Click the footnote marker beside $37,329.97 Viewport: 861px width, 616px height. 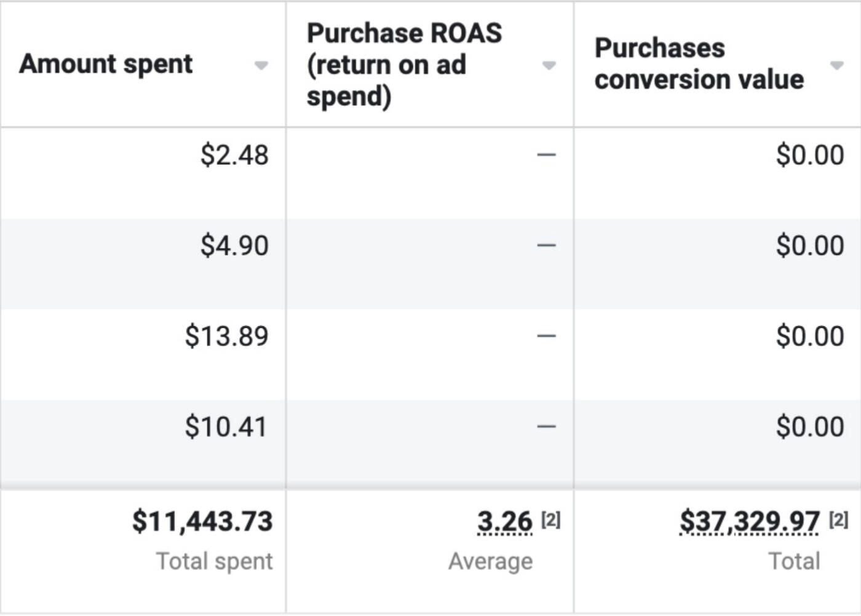pyautogui.click(x=838, y=520)
